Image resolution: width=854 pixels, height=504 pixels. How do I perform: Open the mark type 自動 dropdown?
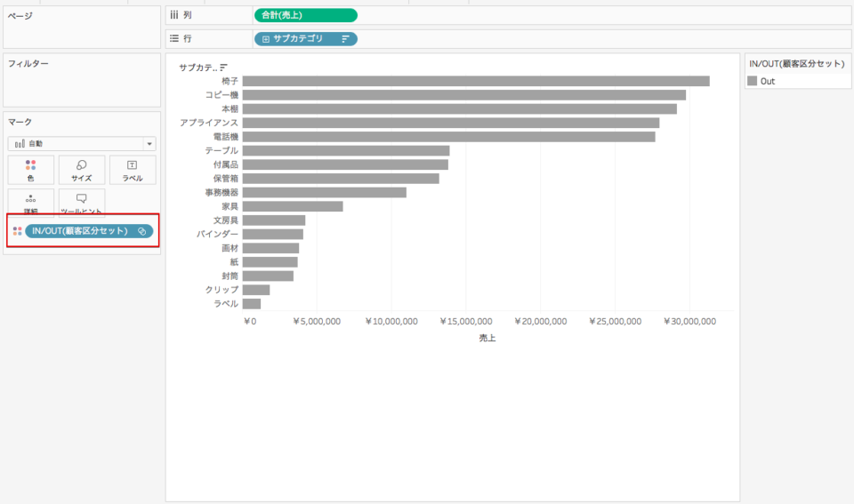pos(82,144)
